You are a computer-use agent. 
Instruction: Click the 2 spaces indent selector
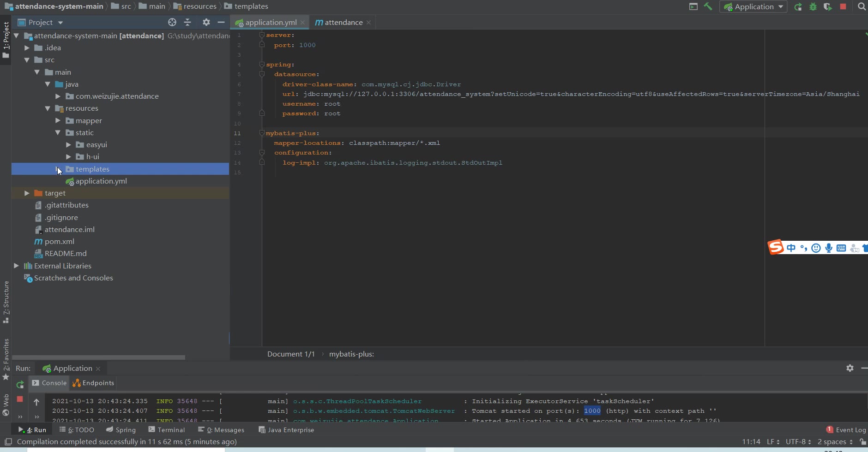pos(835,442)
